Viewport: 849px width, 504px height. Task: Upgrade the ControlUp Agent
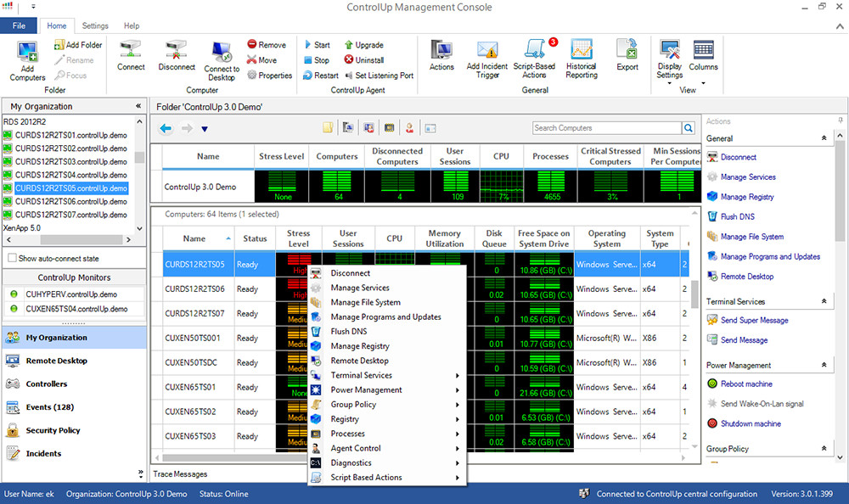click(364, 45)
